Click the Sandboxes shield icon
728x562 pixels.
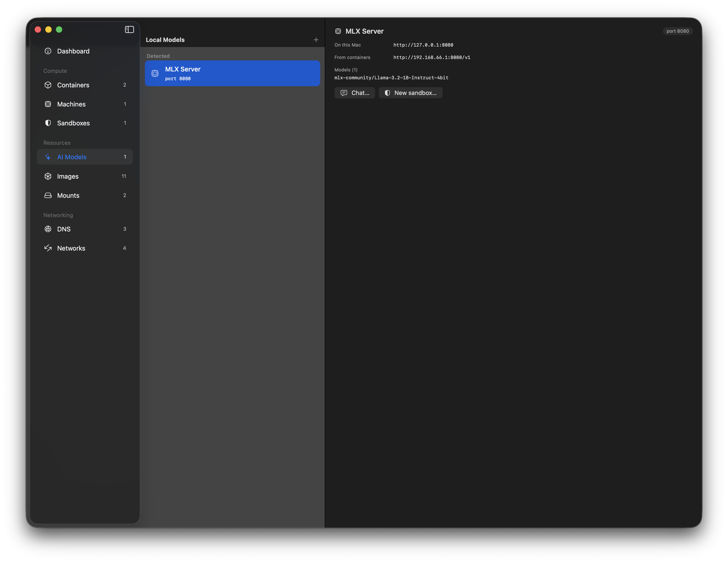pos(48,123)
